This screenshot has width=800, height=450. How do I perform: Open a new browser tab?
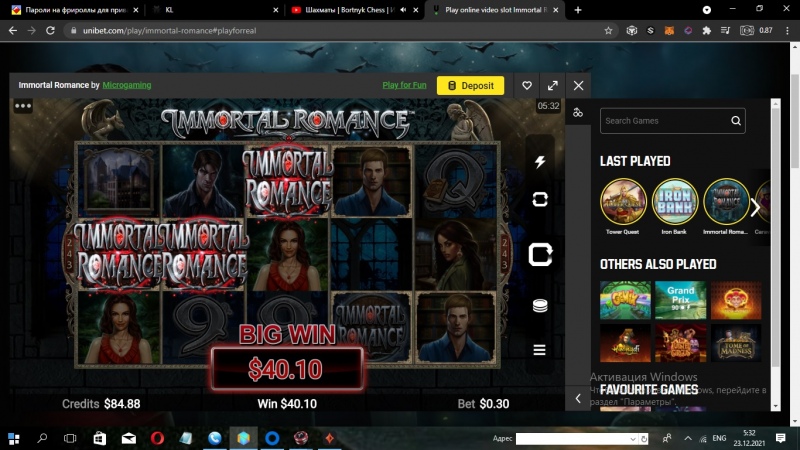578,10
